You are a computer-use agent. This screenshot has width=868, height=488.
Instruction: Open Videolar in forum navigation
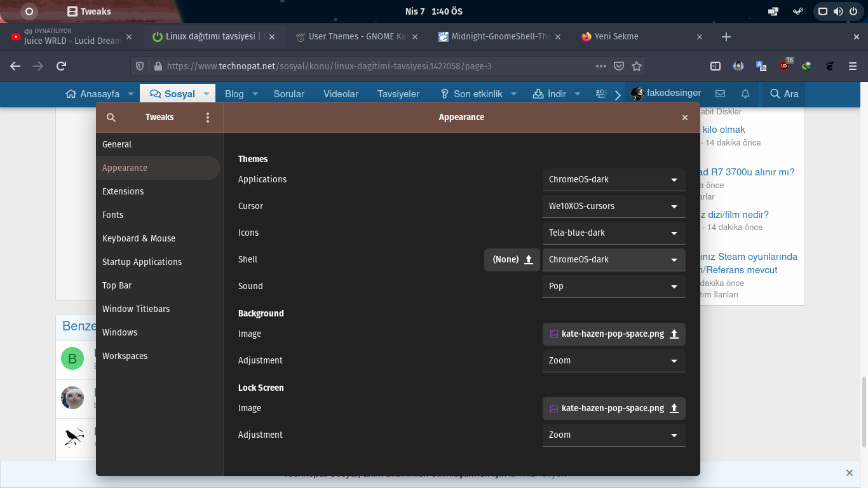(x=341, y=94)
